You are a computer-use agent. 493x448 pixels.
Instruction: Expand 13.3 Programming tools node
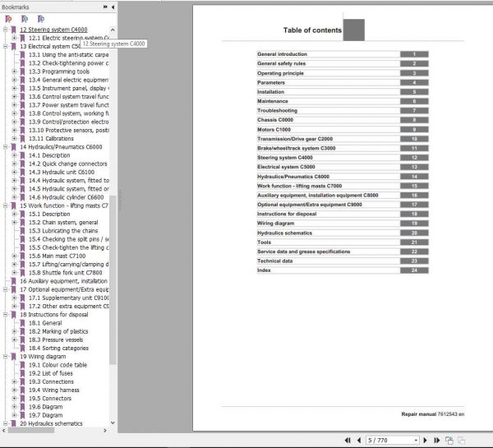tap(14, 72)
